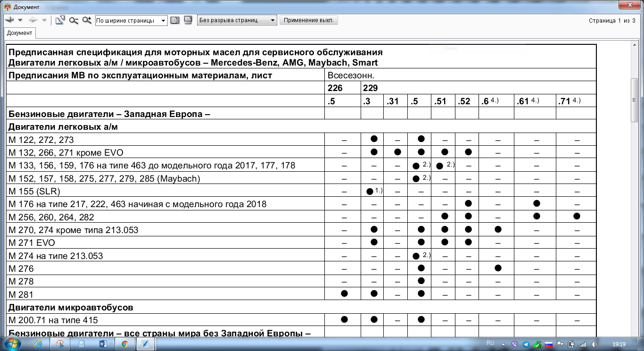Click the 'M 281' row label
This screenshot has width=644, height=351.
(x=21, y=294)
